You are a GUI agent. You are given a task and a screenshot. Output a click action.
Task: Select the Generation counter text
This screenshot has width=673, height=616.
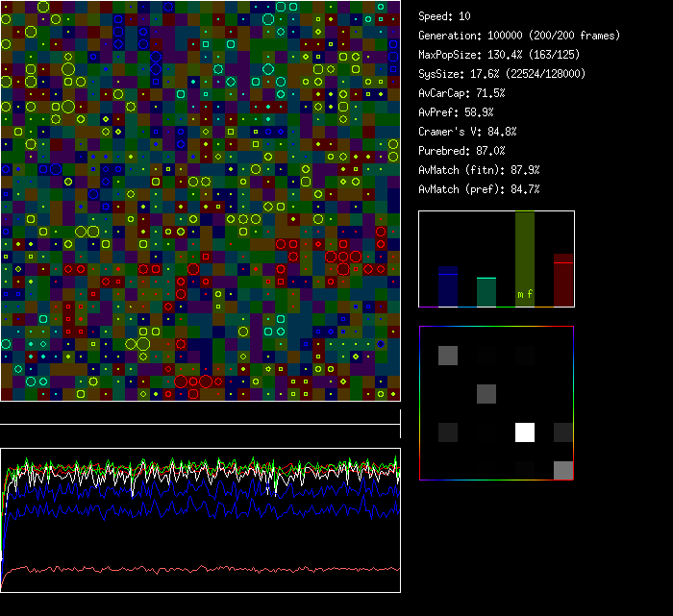[519, 36]
